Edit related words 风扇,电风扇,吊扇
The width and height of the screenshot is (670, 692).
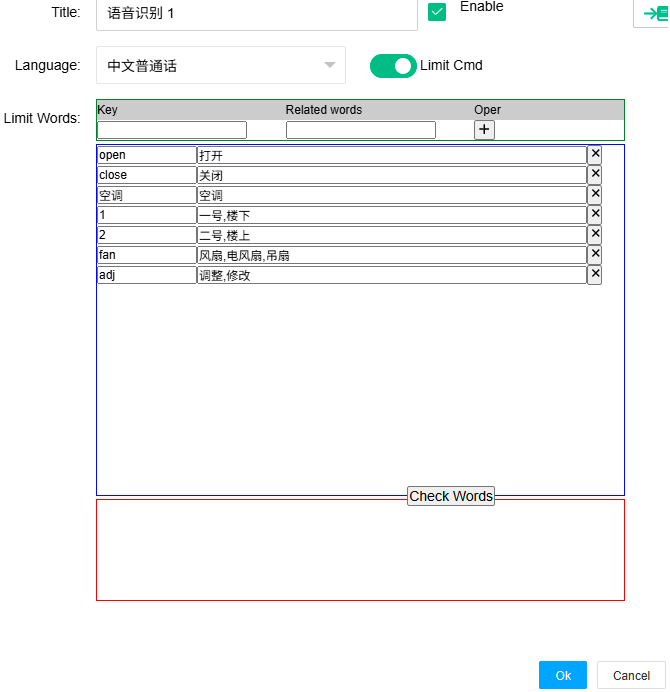click(x=391, y=255)
